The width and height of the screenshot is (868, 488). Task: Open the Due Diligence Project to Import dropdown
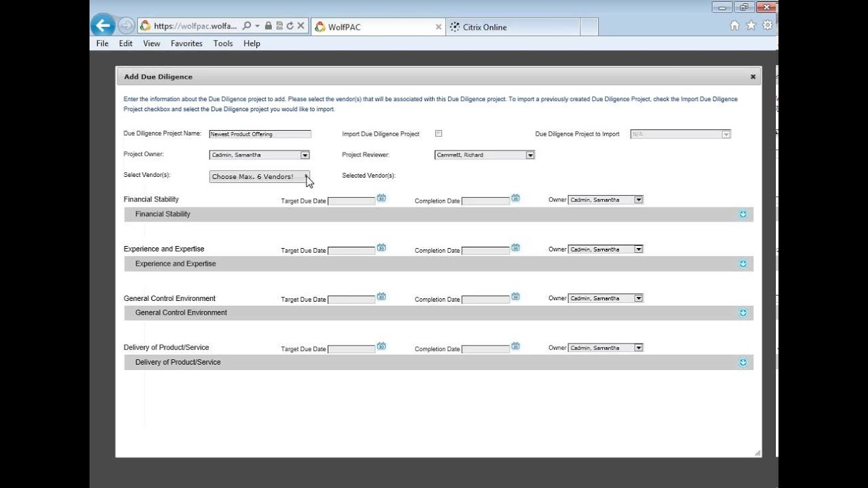(x=681, y=134)
